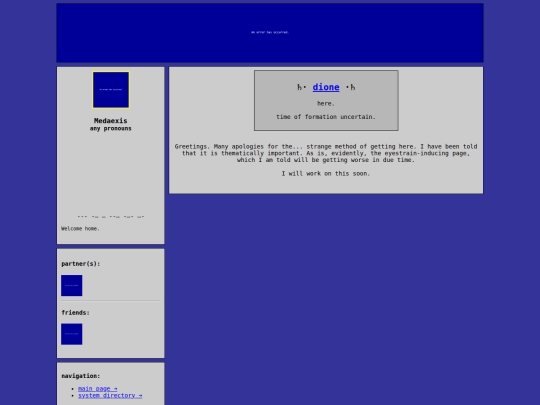Screen dimensions: 540x405
Task: Open the system directory link
Action: (110, 395)
